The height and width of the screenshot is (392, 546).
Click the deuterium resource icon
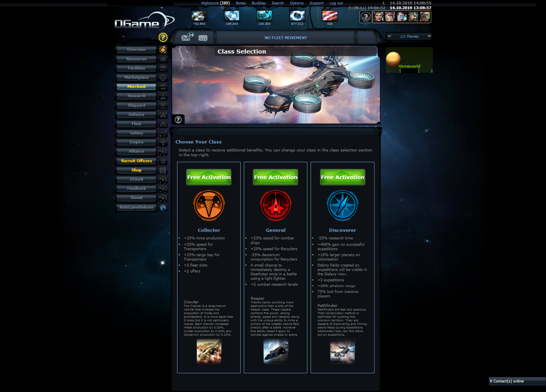(264, 16)
